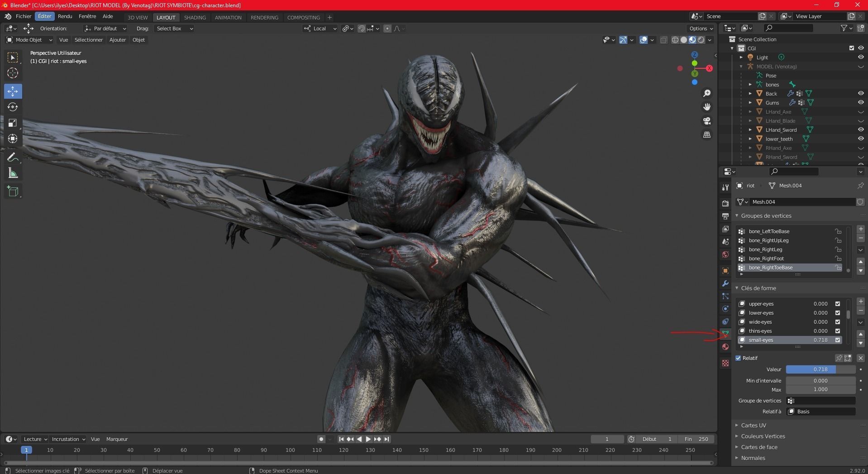Open the Par défaut orientation dropdown

(x=105, y=29)
